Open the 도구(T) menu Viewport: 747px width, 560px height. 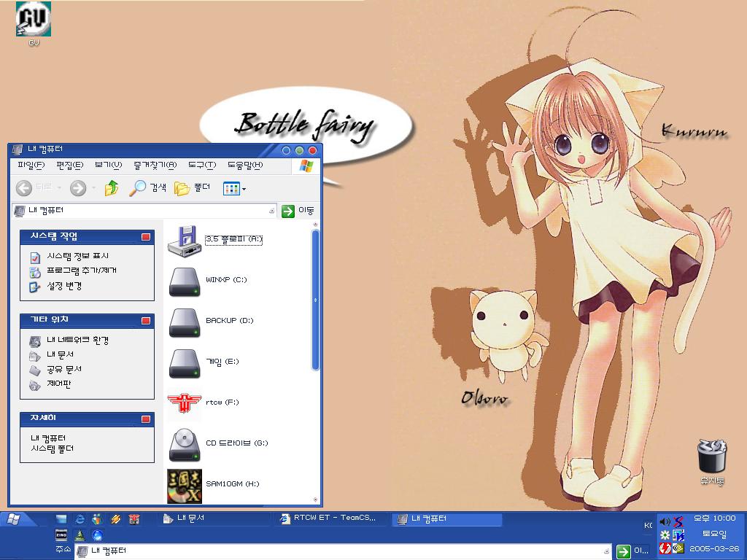coord(201,166)
